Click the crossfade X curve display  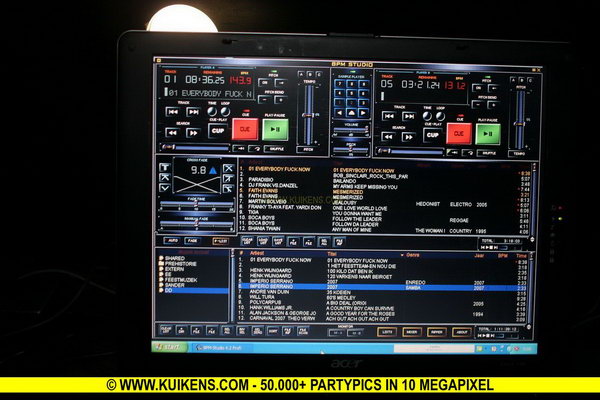[197, 184]
